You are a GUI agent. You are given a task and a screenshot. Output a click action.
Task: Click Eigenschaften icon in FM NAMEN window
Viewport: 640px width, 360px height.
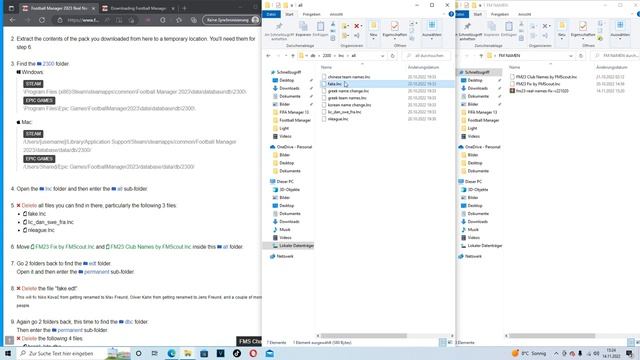[583, 26]
